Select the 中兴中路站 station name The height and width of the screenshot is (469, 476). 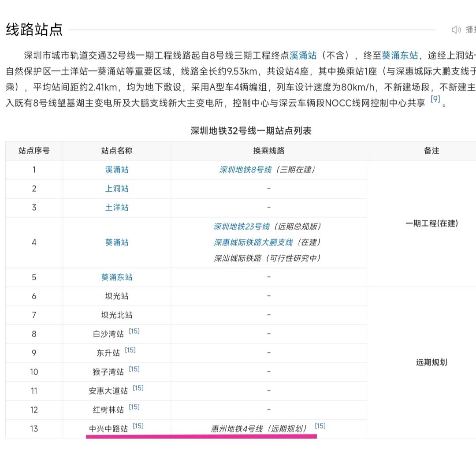108,428
